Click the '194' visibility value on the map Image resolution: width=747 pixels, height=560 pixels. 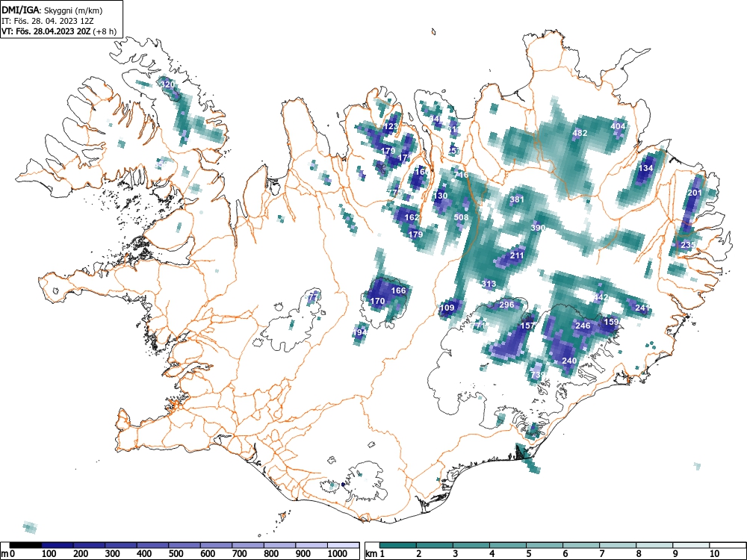360,332
